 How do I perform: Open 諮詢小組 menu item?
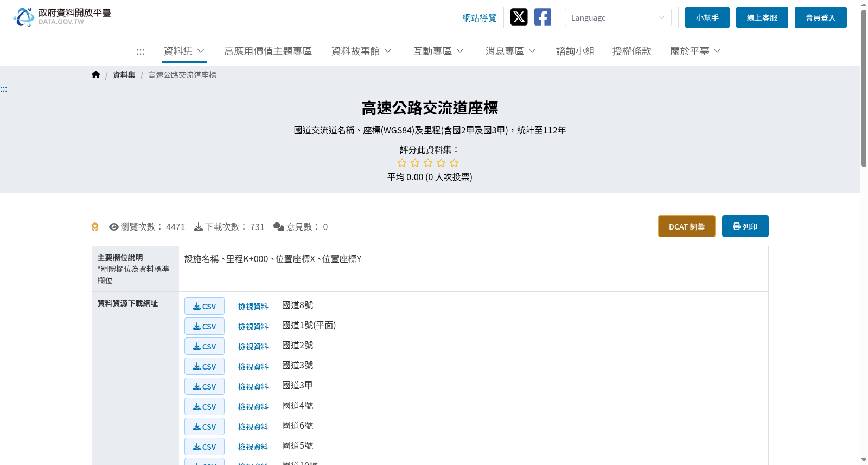[x=575, y=51]
